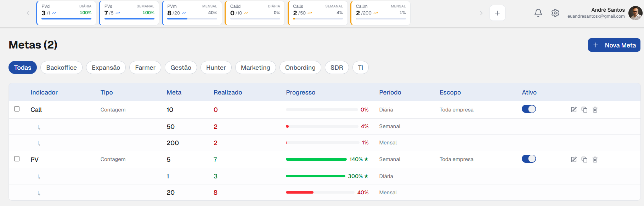Tick the Call row checkbox

(17, 109)
